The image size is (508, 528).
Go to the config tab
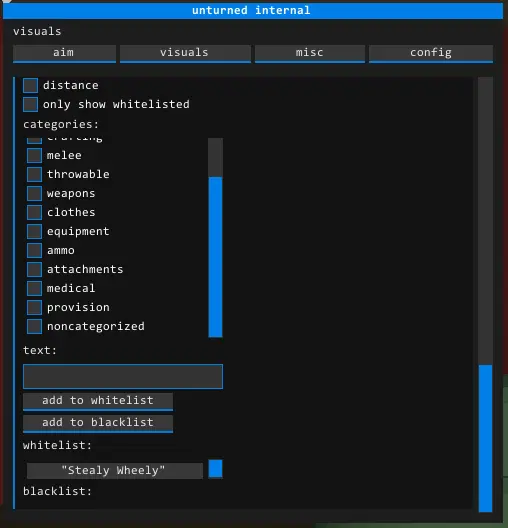(431, 54)
